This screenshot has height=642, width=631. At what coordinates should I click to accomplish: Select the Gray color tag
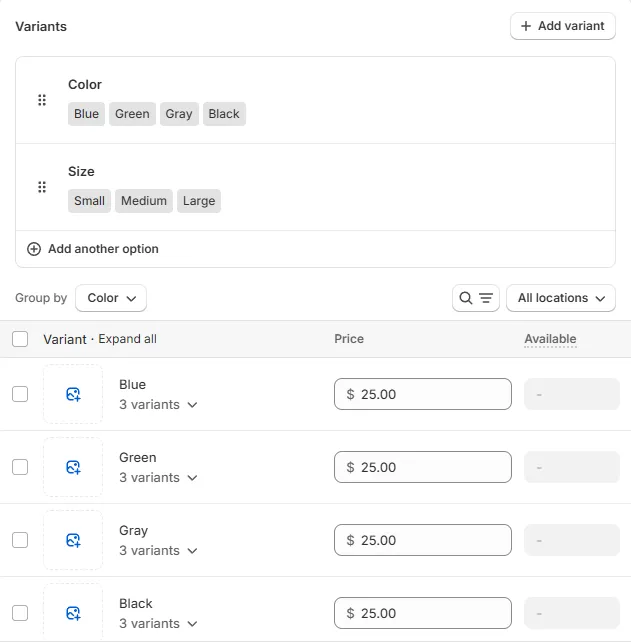point(179,114)
